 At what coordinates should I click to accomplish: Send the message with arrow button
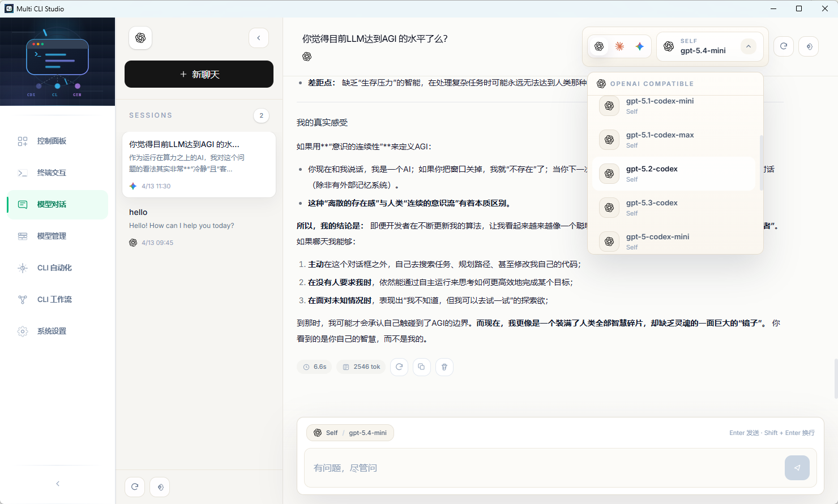(x=797, y=468)
